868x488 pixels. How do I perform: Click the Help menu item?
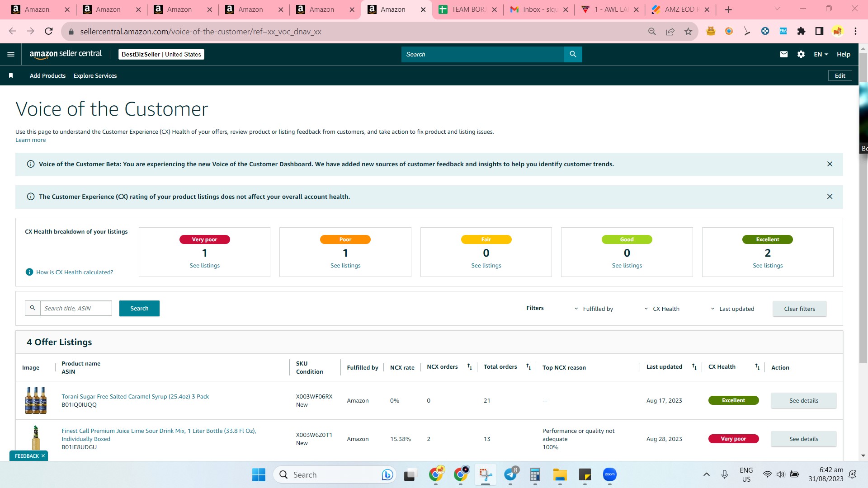click(843, 54)
